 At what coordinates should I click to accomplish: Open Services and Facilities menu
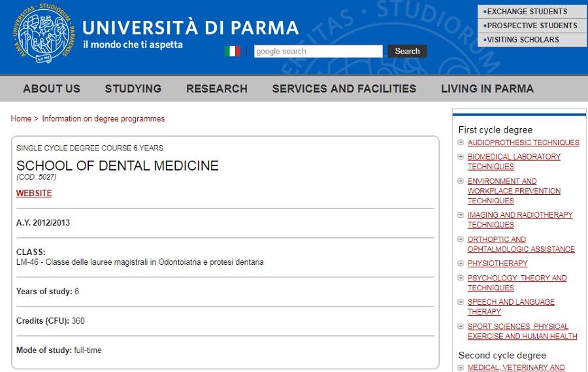coord(344,89)
